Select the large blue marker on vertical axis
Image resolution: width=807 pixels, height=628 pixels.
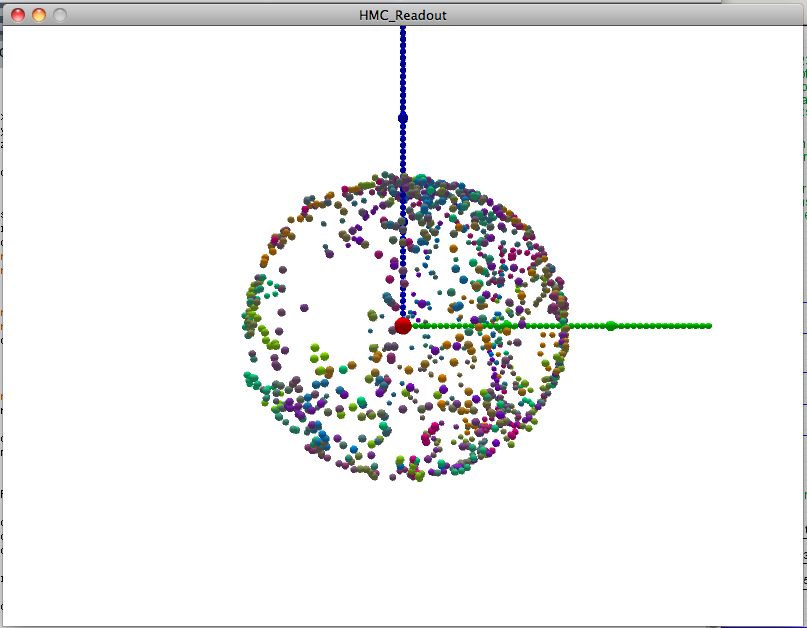(403, 118)
